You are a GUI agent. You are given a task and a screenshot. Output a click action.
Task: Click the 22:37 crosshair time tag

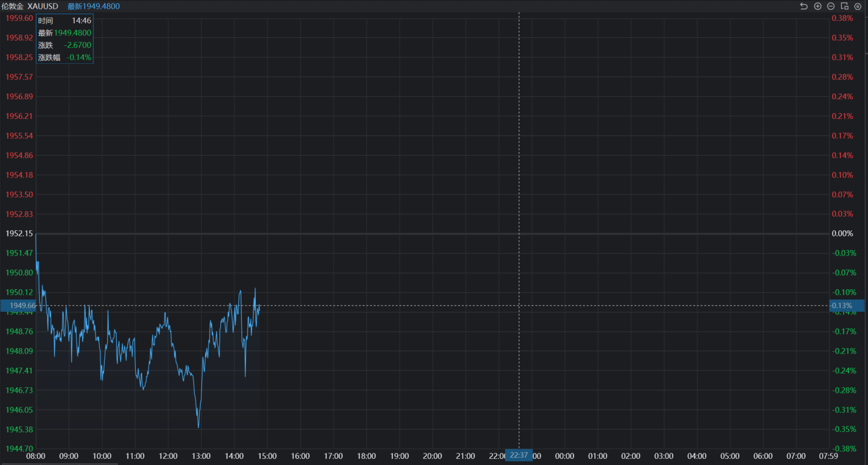[518, 456]
